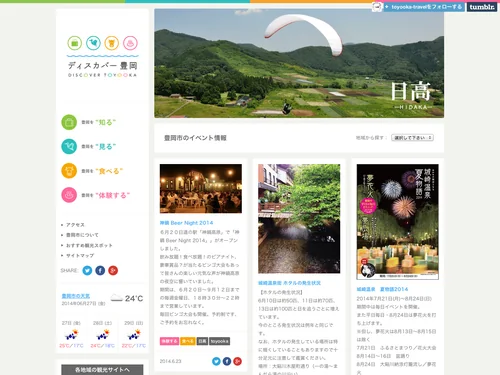Click the 27日 forecast weather icon

[71, 334]
